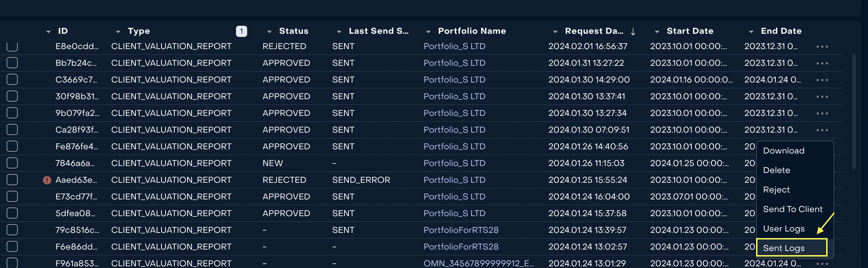This screenshot has height=268, width=868.
Task: Open the Portfolio_S LTD portfolio link
Action: click(x=454, y=46)
